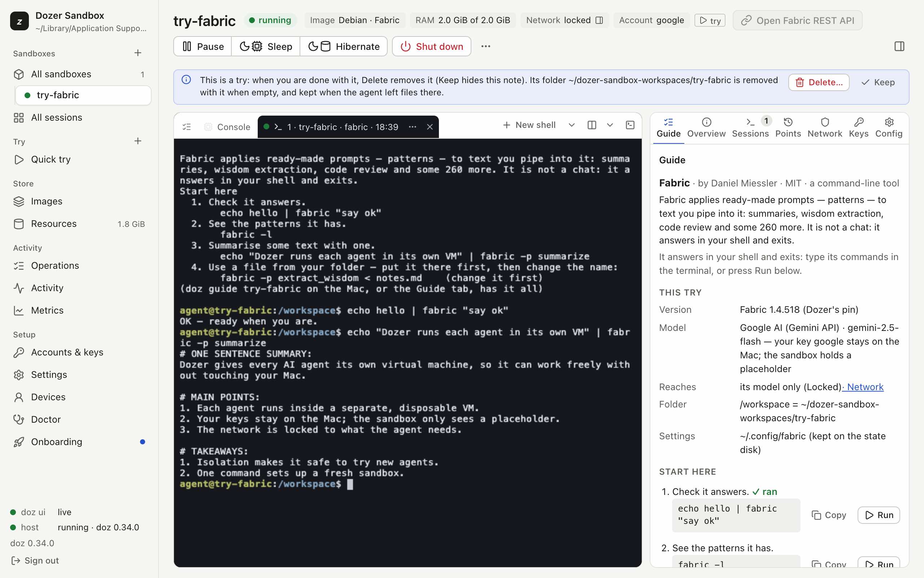Sign out of Dozer Sandbox
924x578 pixels.
(35, 560)
